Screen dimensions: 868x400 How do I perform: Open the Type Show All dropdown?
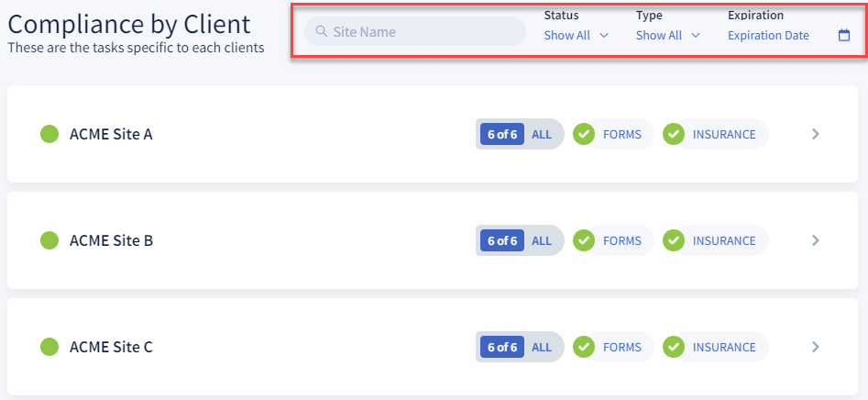[667, 36]
